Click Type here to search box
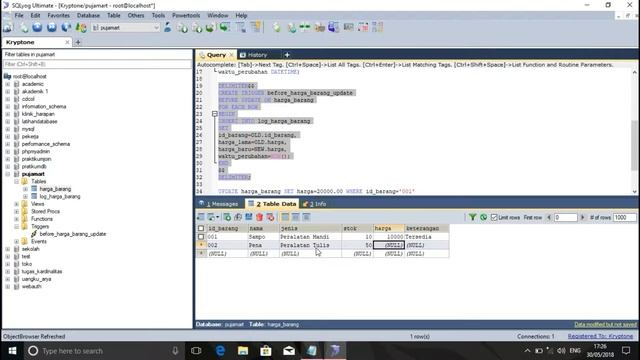Image resolution: width=640 pixels, height=360 pixels. [x=104, y=351]
